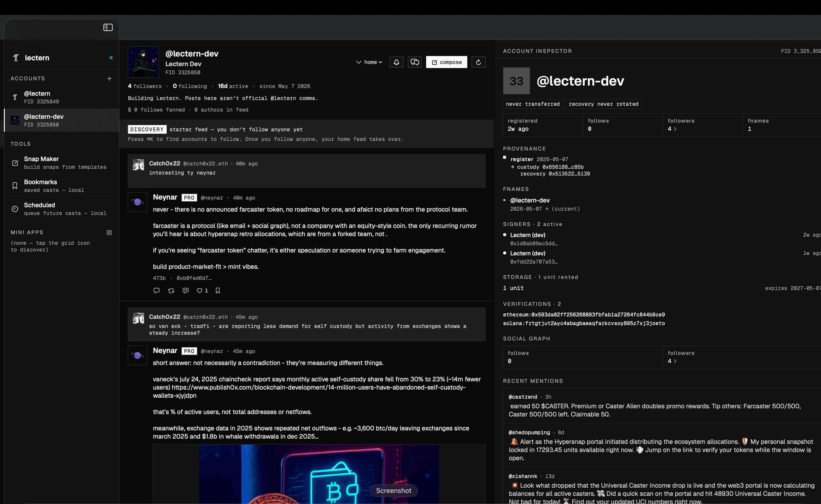Refresh the feed with reload icon
The width and height of the screenshot is (821, 504).
(478, 62)
